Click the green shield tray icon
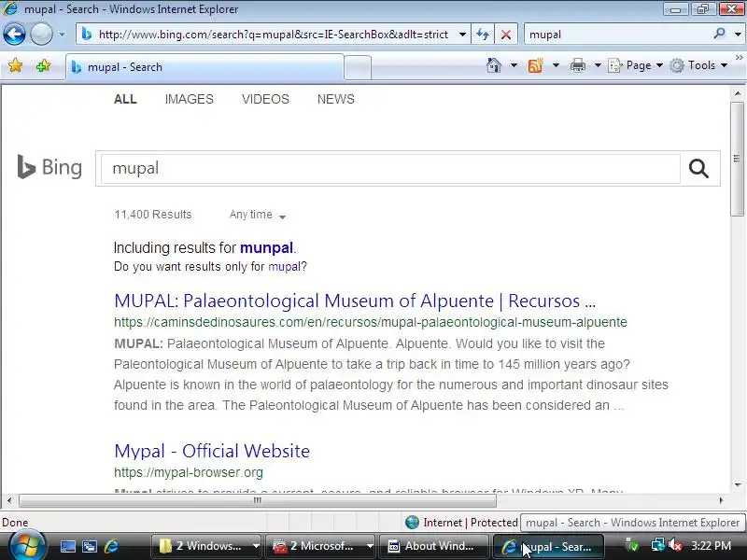Screen dimensions: 747x560 click(x=633, y=545)
